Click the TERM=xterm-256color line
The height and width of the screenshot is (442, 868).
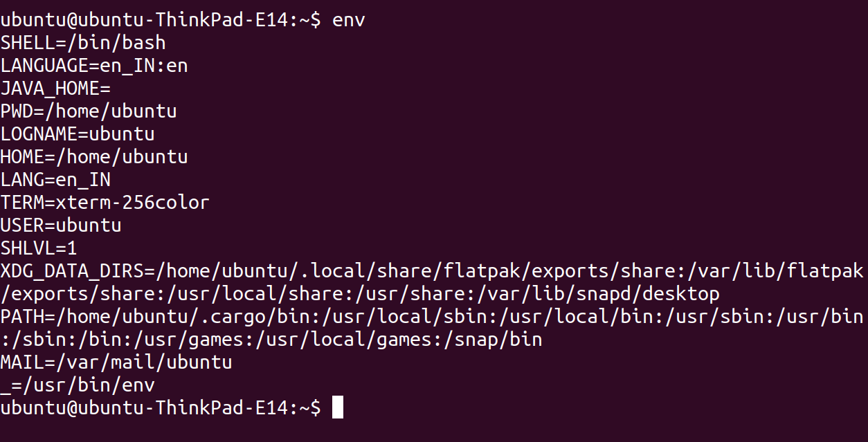click(105, 203)
